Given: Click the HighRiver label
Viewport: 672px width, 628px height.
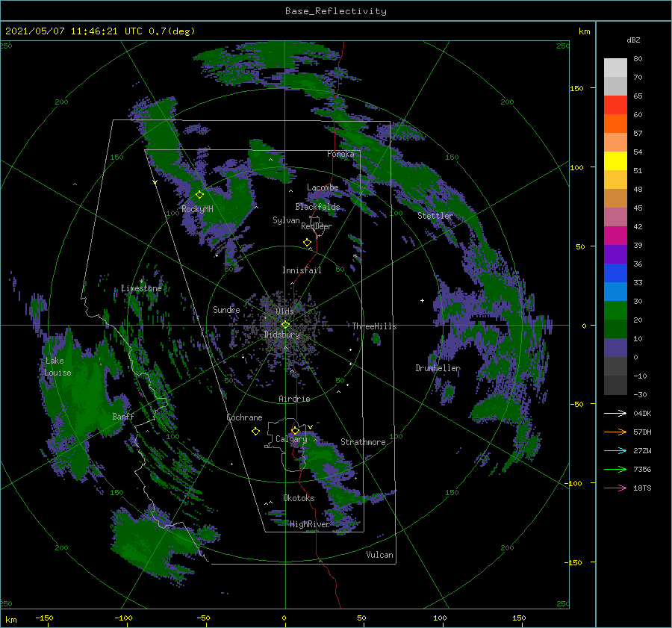Looking at the screenshot, I should (310, 524).
